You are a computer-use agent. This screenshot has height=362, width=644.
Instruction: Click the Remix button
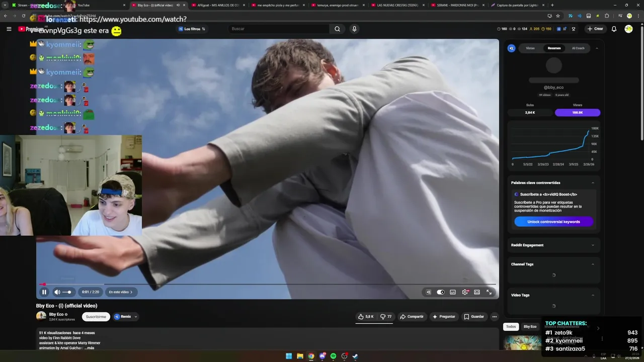tap(122, 317)
